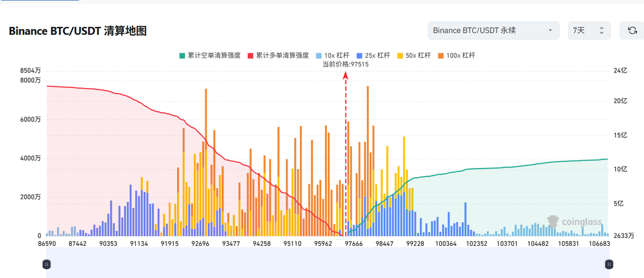Click the x-axis label 86590
Image resolution: width=644 pixels, height=278 pixels.
[x=46, y=243]
